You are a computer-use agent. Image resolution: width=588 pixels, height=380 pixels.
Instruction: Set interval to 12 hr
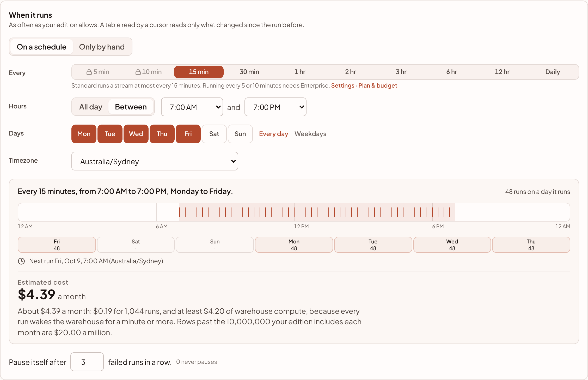502,72
